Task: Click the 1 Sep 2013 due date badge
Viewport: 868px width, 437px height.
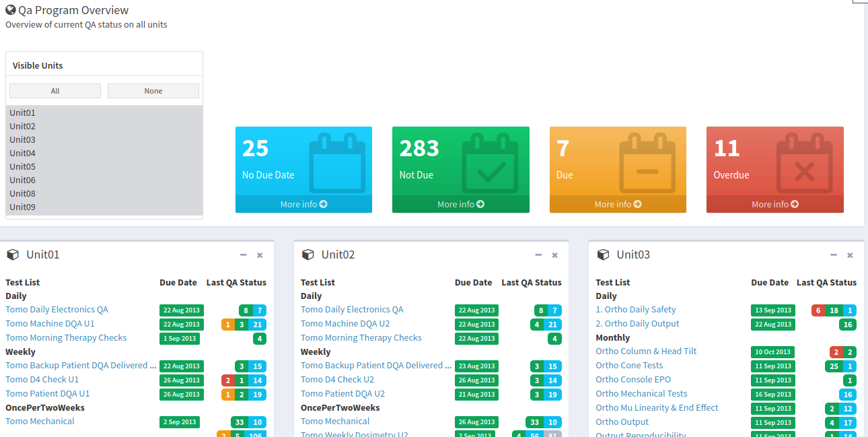Action: tap(180, 339)
